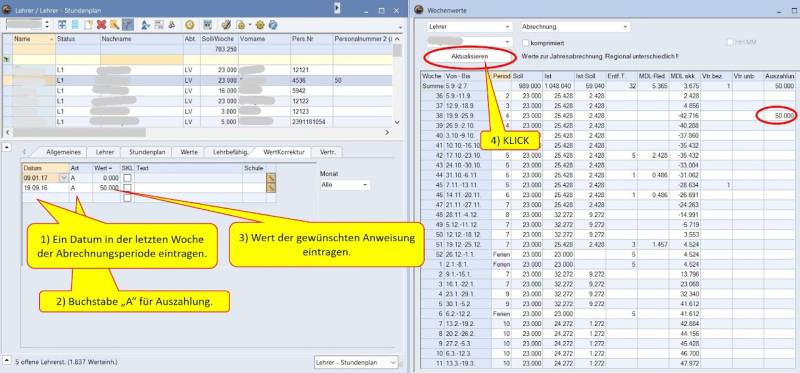Screen dimensions: 800x373
Task: Enable the komprimiert checkbox
Action: click(x=526, y=43)
